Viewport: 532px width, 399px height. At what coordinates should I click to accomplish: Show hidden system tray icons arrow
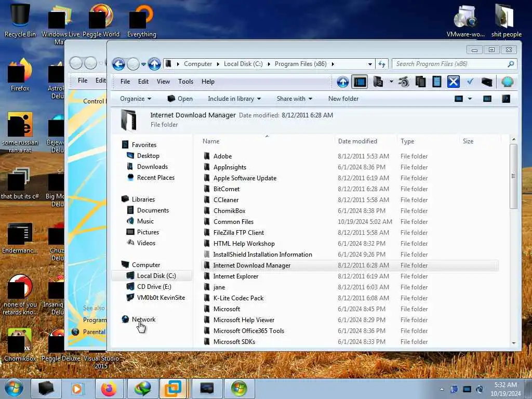click(442, 390)
